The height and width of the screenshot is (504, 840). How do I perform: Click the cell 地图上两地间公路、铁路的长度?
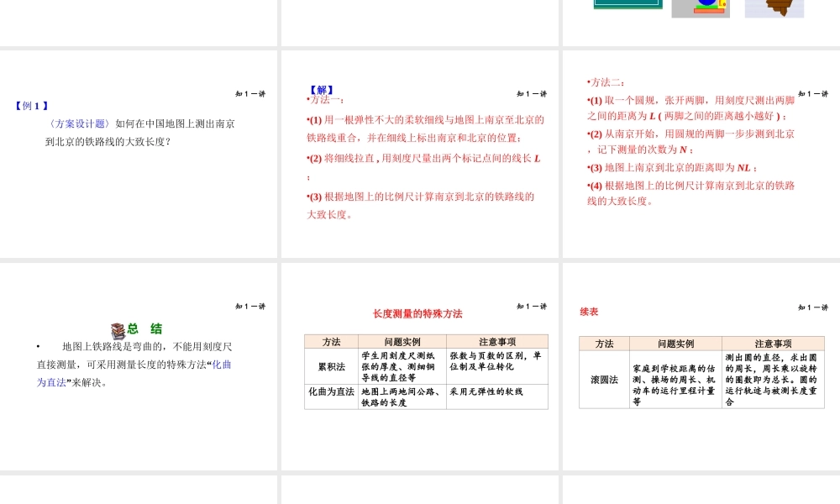click(402, 396)
